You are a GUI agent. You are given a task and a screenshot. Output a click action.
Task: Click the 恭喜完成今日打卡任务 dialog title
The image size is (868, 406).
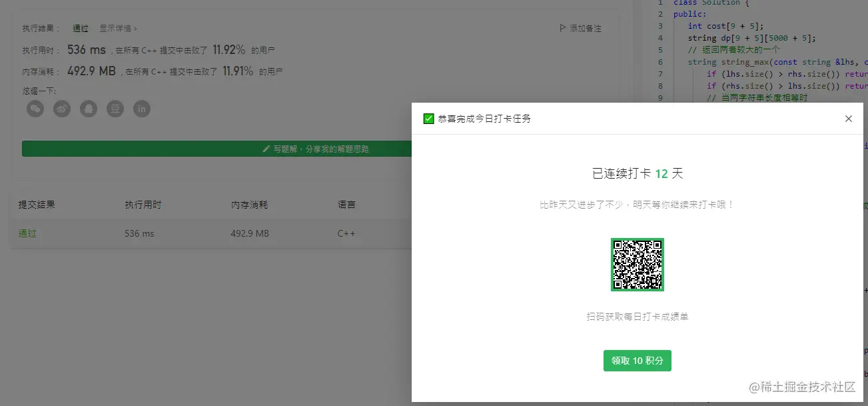[x=484, y=119]
